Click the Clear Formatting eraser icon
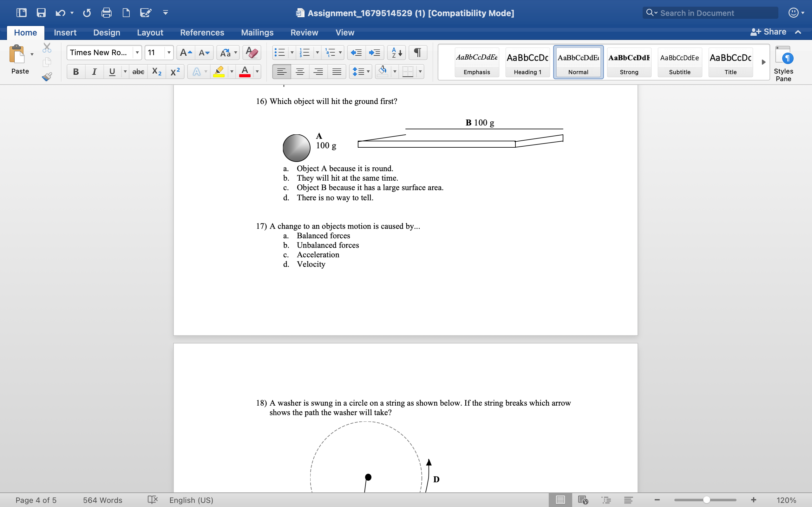Screen dimensions: 812x507 coord(251,53)
